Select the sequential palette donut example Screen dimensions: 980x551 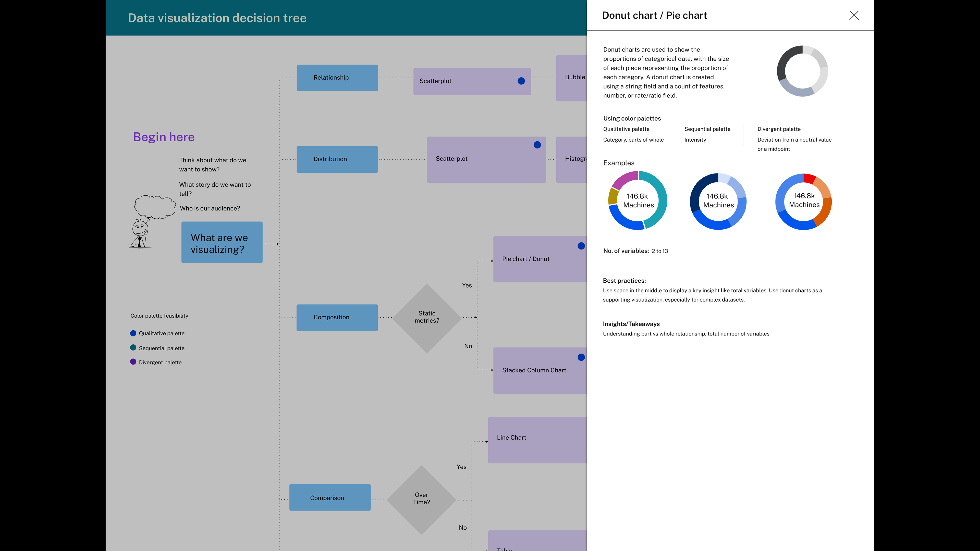(718, 201)
